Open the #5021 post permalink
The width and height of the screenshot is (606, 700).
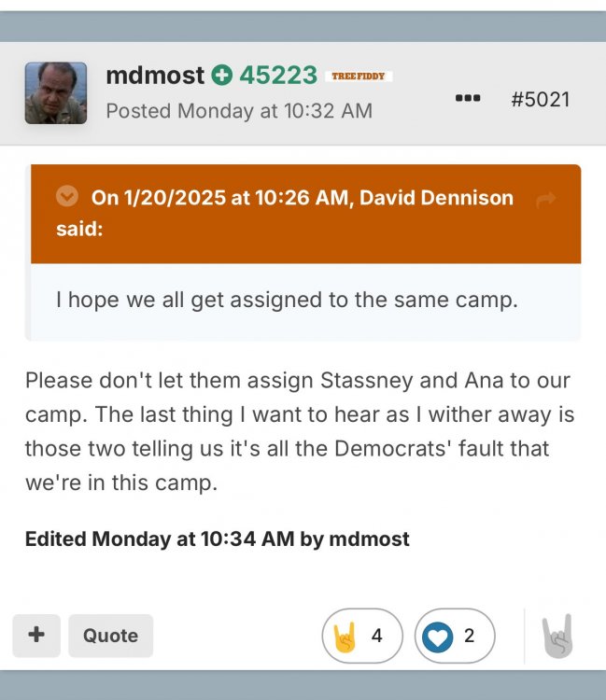point(540,99)
